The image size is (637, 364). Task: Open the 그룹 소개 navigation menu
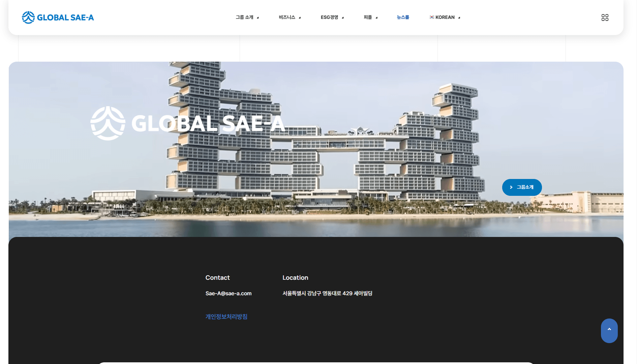point(247,17)
